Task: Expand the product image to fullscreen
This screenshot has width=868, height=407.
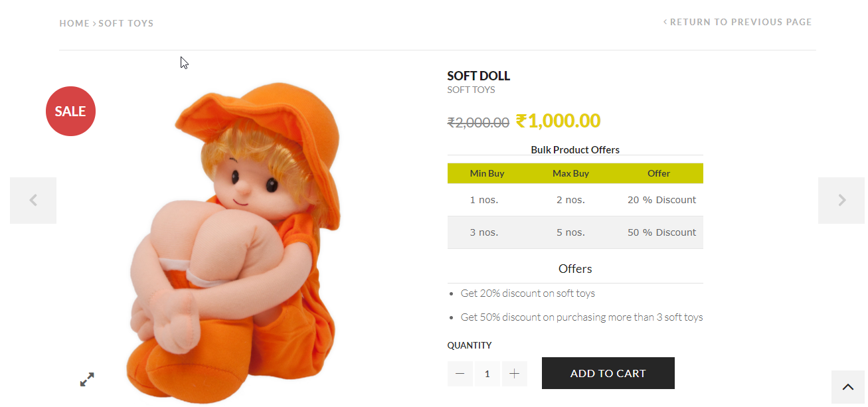Action: (x=87, y=379)
